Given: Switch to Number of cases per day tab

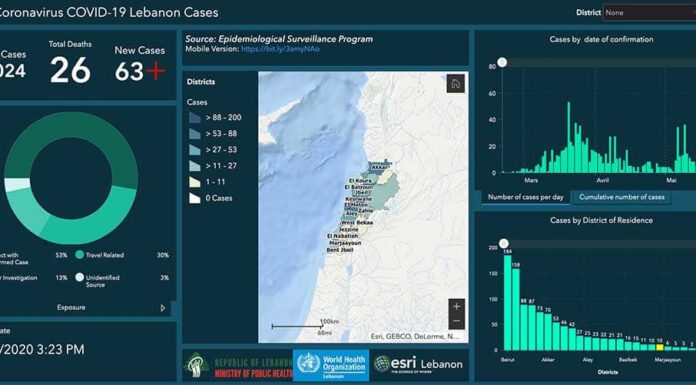Looking at the screenshot, I should coord(526,197).
